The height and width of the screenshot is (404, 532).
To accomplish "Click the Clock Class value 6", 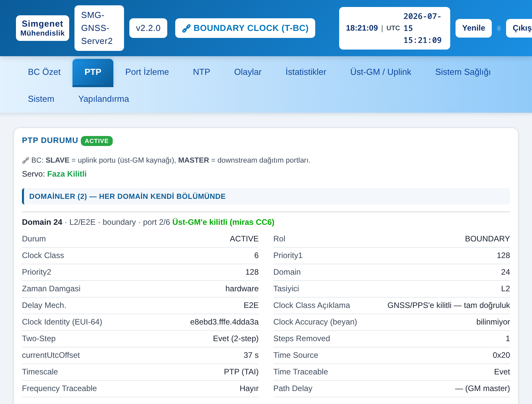I will [x=256, y=255].
